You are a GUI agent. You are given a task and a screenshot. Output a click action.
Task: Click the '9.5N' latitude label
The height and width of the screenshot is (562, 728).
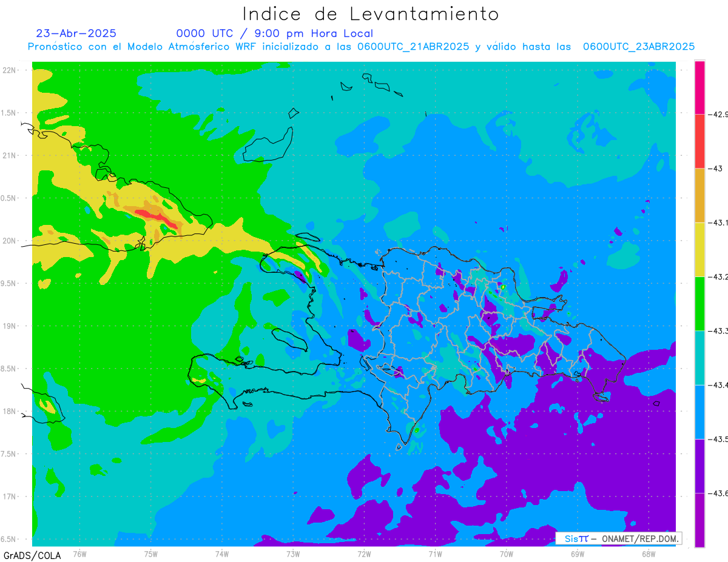point(9,283)
